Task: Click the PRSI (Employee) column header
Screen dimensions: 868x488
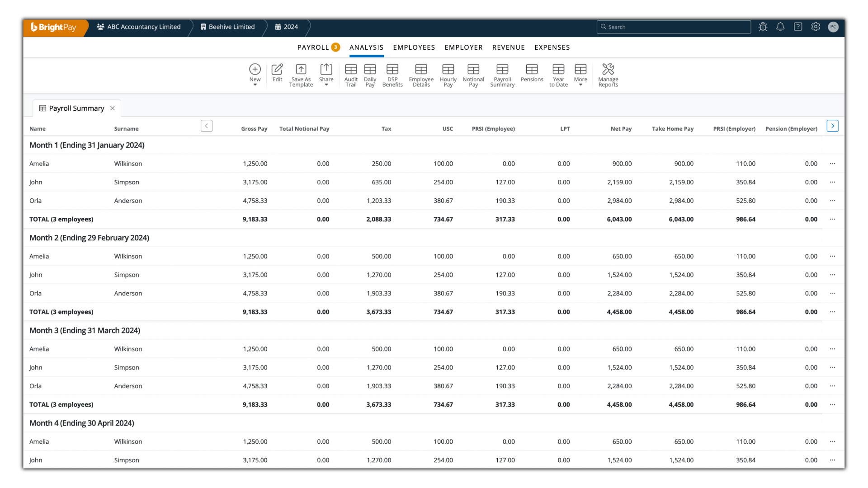Action: (493, 129)
